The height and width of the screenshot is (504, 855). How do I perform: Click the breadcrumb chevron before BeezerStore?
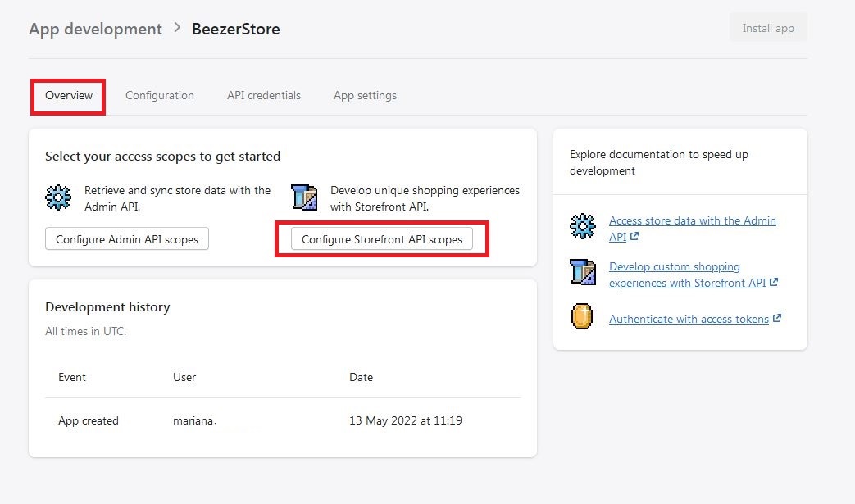177,29
